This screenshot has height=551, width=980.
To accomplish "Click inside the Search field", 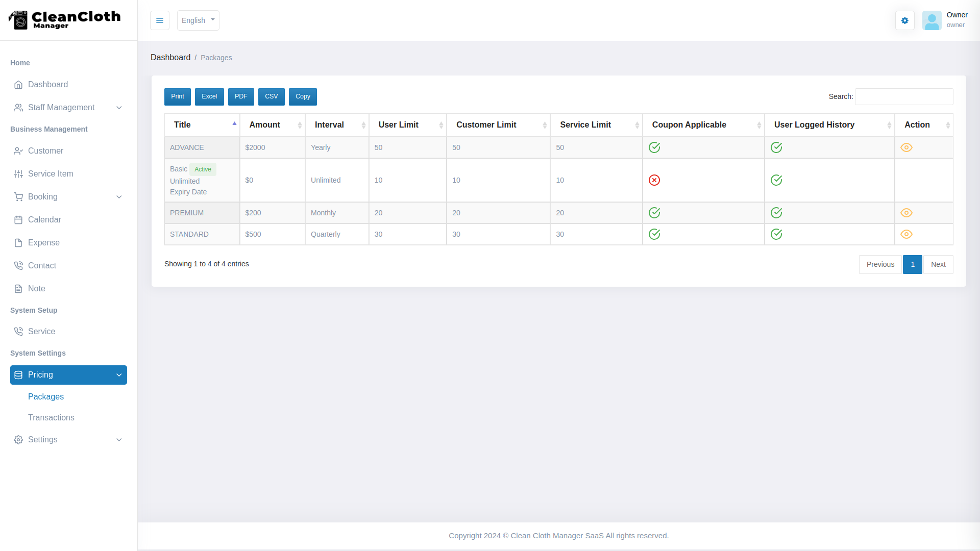I will (x=903, y=96).
